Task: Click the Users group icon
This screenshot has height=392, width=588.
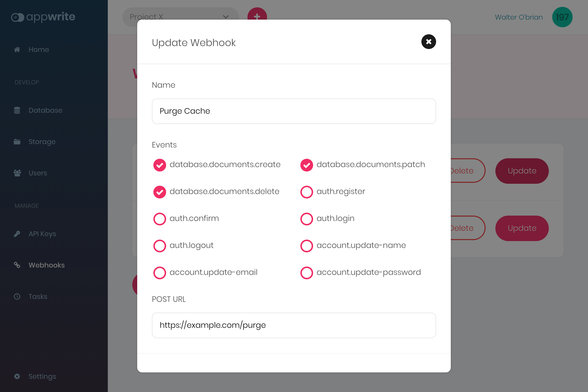Action: pyautogui.click(x=17, y=173)
